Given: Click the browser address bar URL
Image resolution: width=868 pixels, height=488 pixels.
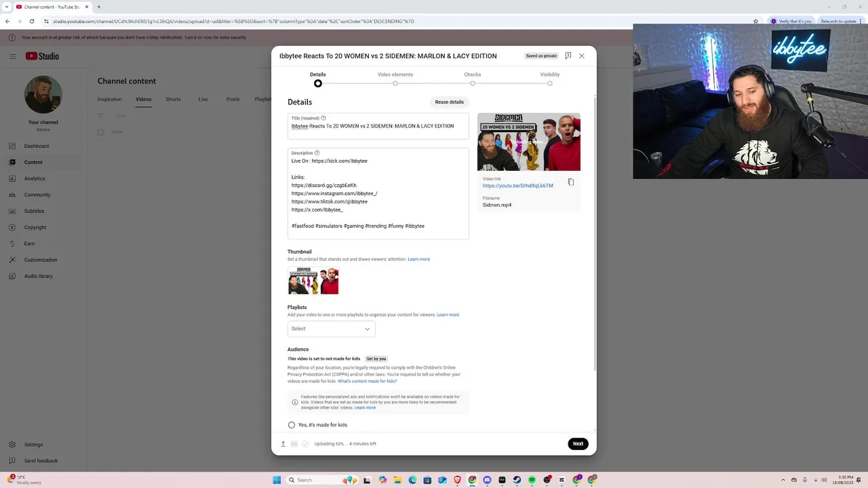Looking at the screenshot, I should click(233, 21).
